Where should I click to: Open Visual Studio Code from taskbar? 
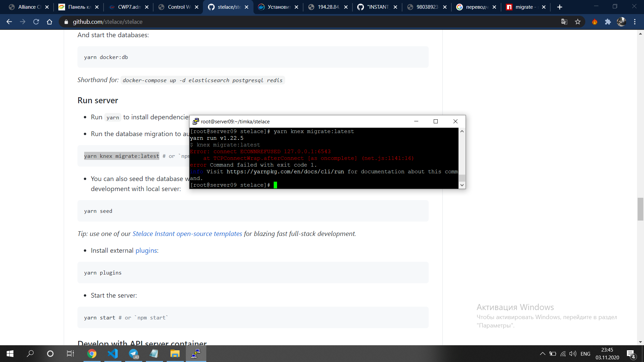113,354
